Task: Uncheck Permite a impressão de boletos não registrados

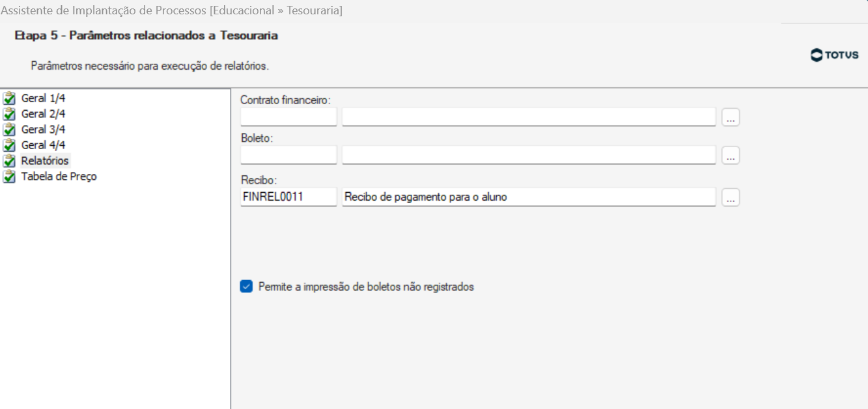Action: coord(246,287)
